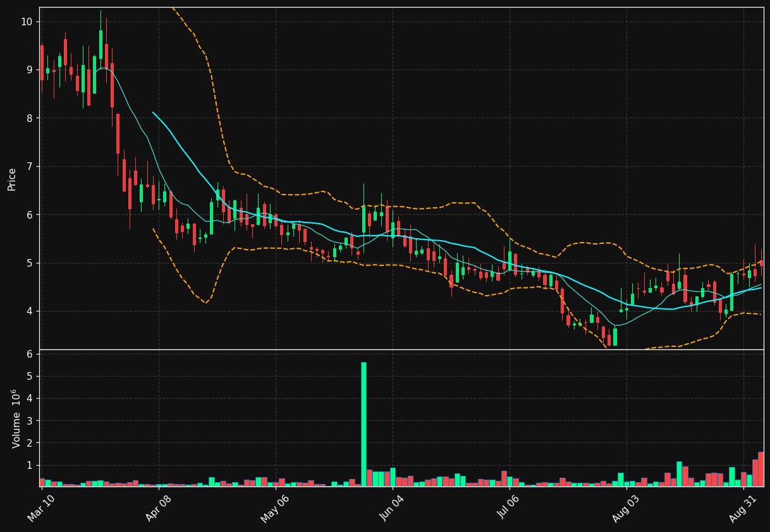Select the 'Volume 10⁶' axis title
Screen dimensions: 770x532
coord(16,418)
